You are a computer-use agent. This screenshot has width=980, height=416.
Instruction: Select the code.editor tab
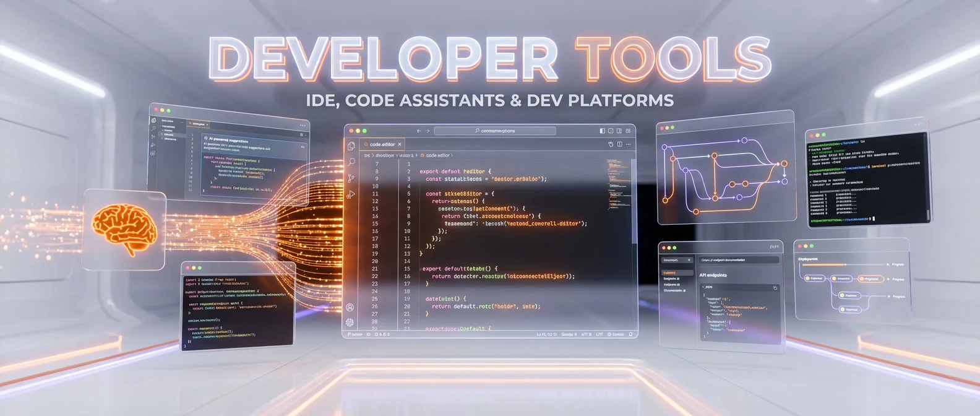tap(382, 144)
